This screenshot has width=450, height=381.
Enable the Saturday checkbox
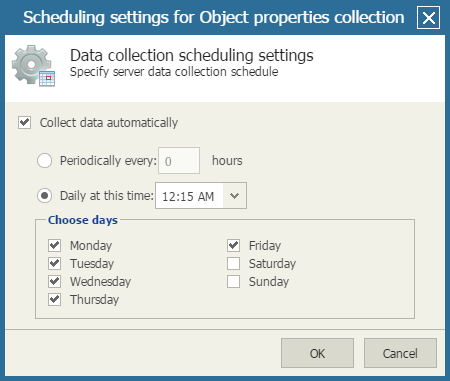tap(233, 263)
